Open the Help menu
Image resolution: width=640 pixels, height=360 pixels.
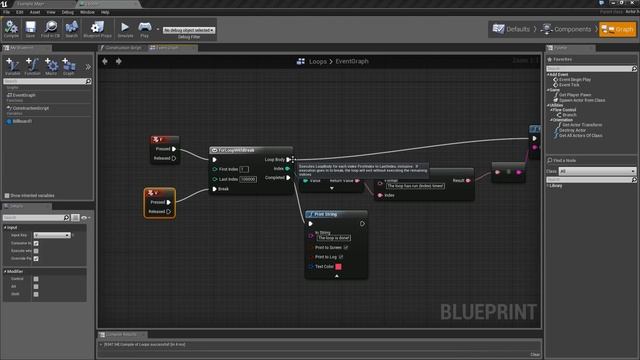tap(105, 12)
